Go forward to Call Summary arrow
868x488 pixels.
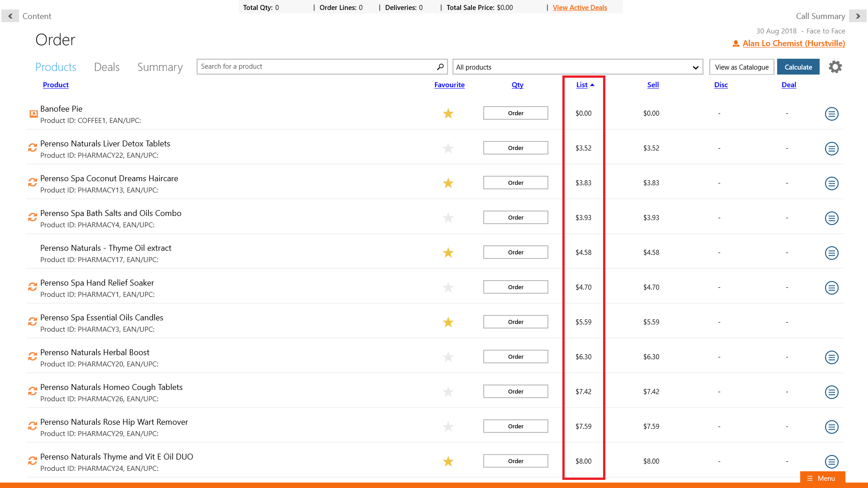coord(857,16)
